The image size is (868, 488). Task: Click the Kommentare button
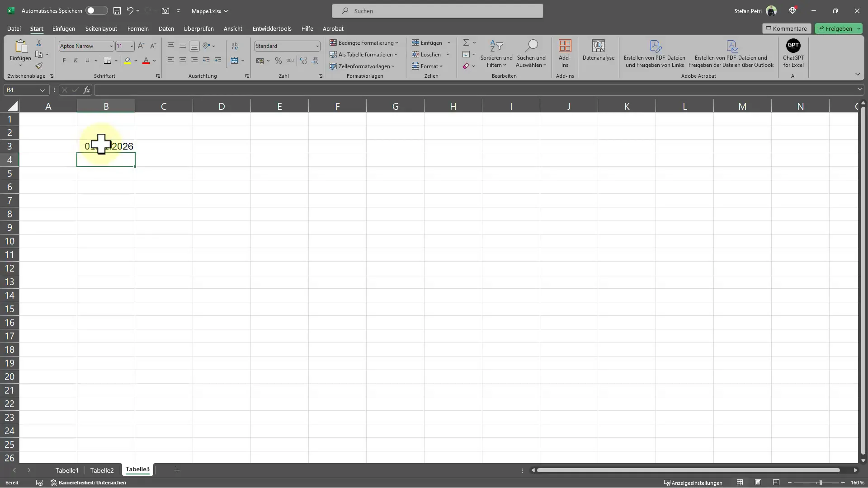point(785,28)
